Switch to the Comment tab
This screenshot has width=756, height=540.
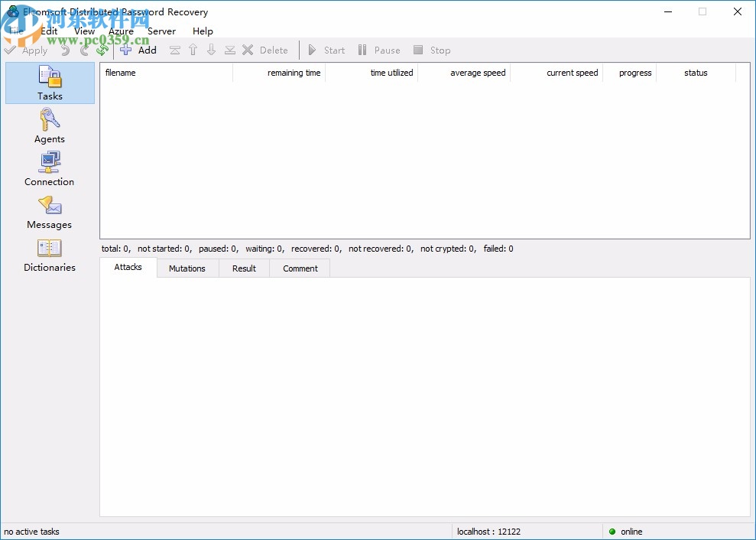point(300,268)
